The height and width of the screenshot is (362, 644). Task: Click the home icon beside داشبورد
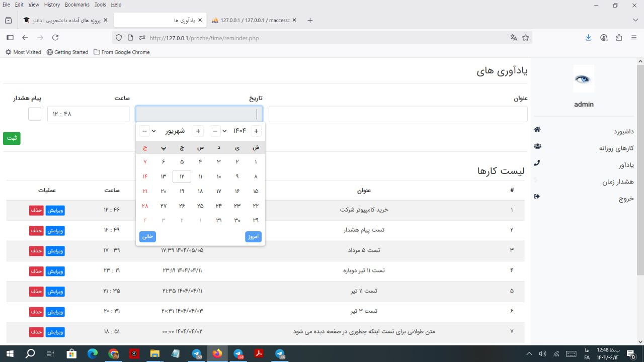click(537, 129)
